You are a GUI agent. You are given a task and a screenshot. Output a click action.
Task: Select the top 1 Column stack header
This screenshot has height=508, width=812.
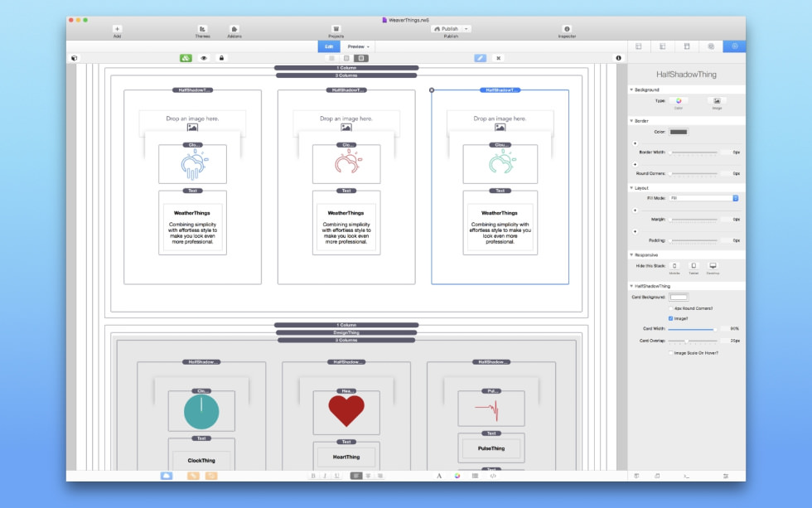(346, 68)
